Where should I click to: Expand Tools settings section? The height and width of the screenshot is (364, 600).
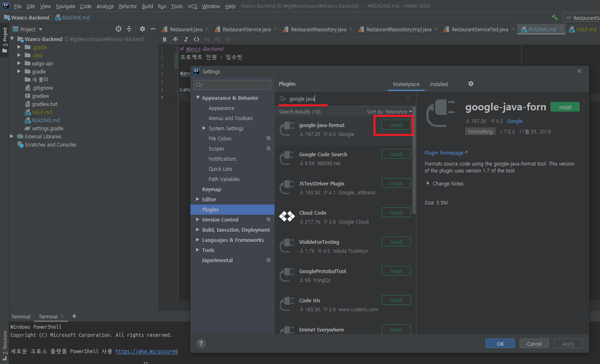pos(198,250)
